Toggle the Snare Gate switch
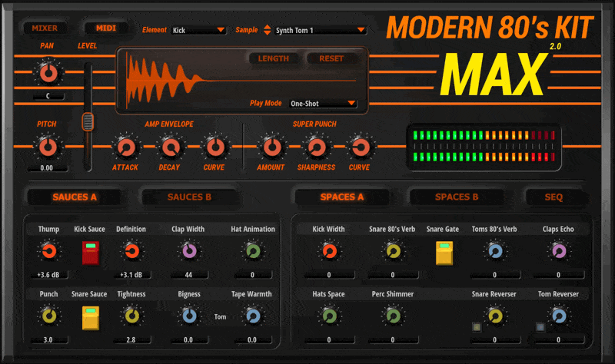615x364 pixels. tap(444, 252)
